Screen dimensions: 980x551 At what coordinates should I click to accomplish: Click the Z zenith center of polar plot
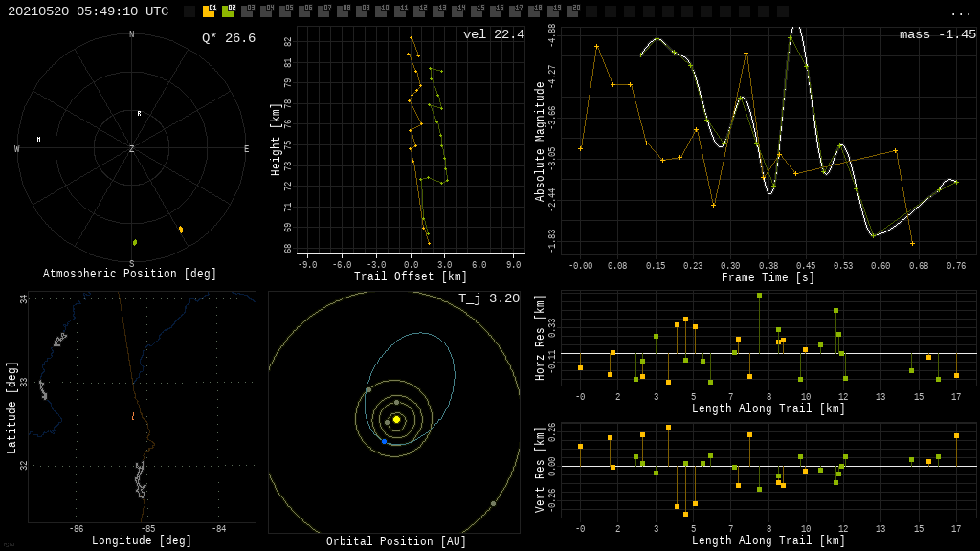[x=132, y=149]
